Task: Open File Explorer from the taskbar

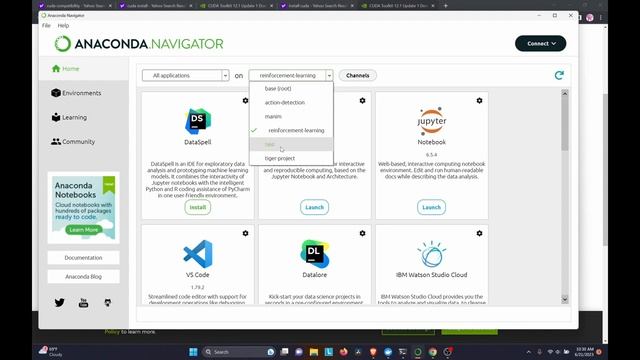Action: point(313,352)
